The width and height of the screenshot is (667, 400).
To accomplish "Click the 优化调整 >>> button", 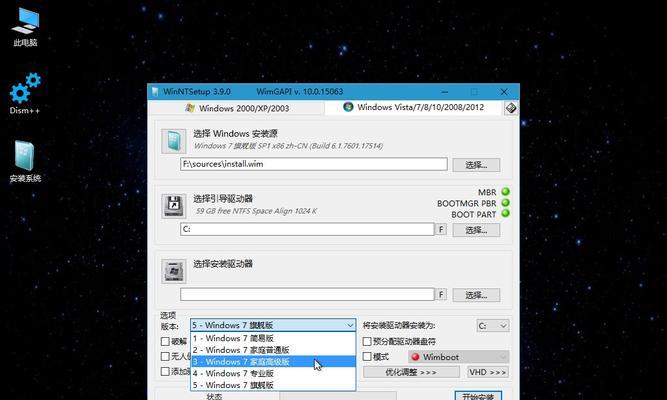I will 411,372.
